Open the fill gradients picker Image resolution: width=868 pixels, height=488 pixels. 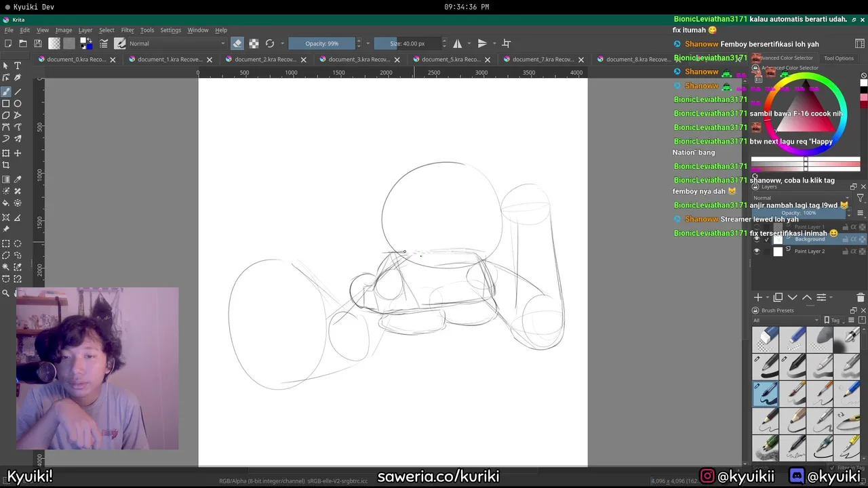(x=54, y=43)
